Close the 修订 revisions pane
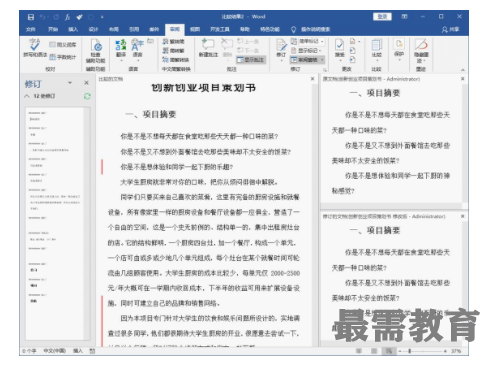486x365 pixels. coord(86,83)
